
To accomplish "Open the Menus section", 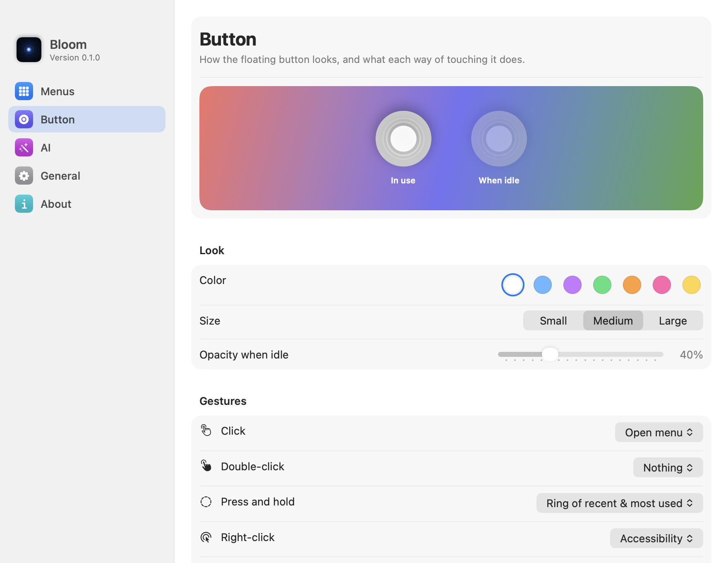I will pyautogui.click(x=87, y=91).
